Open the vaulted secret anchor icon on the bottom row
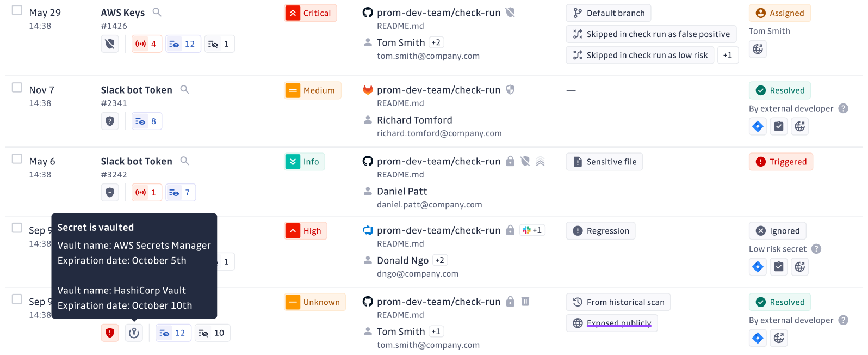The image size is (868, 355). click(x=134, y=333)
